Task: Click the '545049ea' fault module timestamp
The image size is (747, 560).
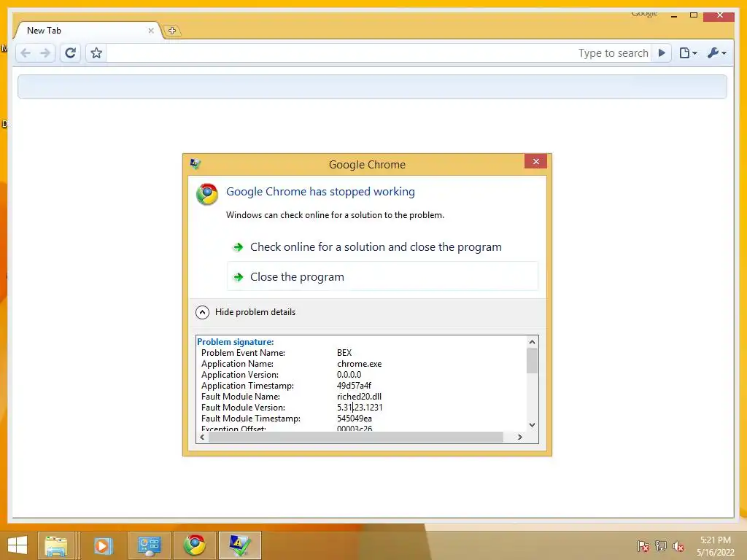Action: coord(354,419)
